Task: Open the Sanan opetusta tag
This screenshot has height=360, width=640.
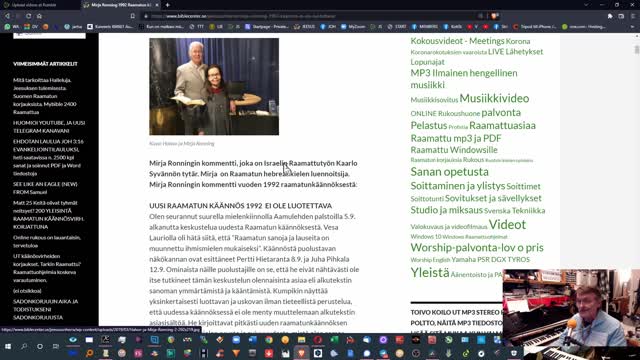Action: [449, 171]
